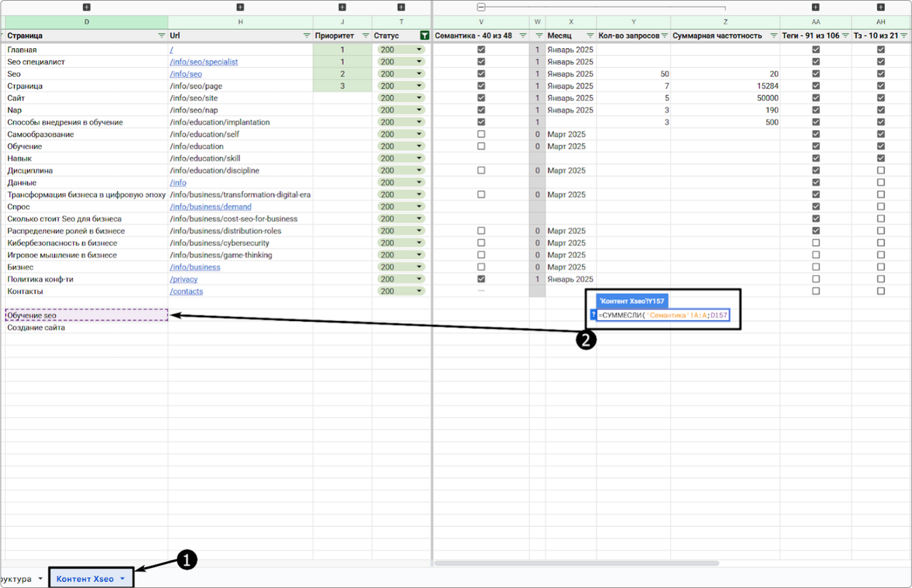Select the /info/education/implantation cell
912x588 pixels.
click(x=240, y=122)
